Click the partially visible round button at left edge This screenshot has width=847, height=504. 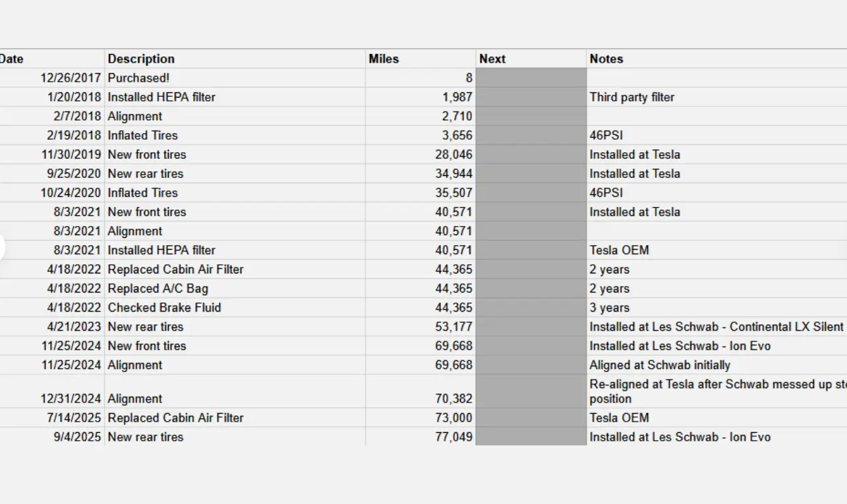(x=2, y=248)
